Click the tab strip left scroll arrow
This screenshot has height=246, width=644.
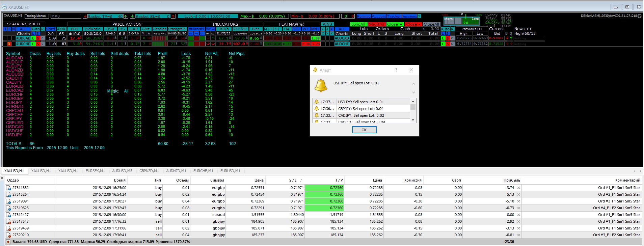[635, 171]
